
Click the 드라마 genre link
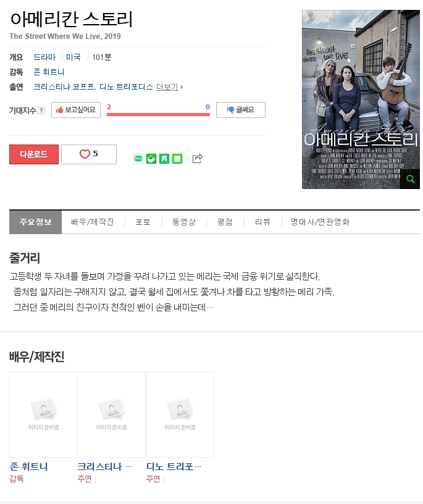coord(44,57)
